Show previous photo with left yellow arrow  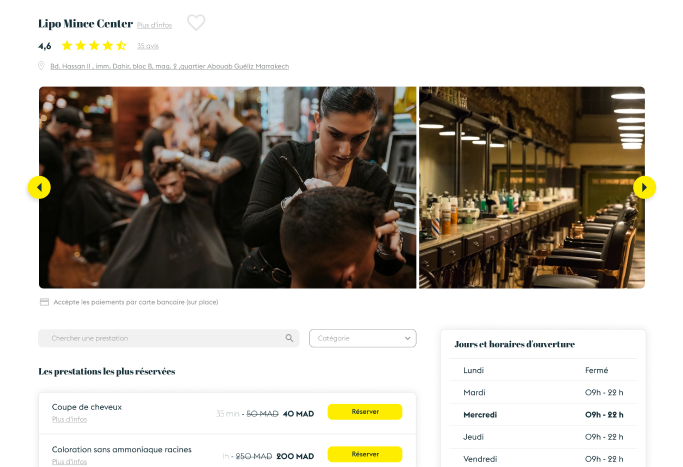click(39, 187)
